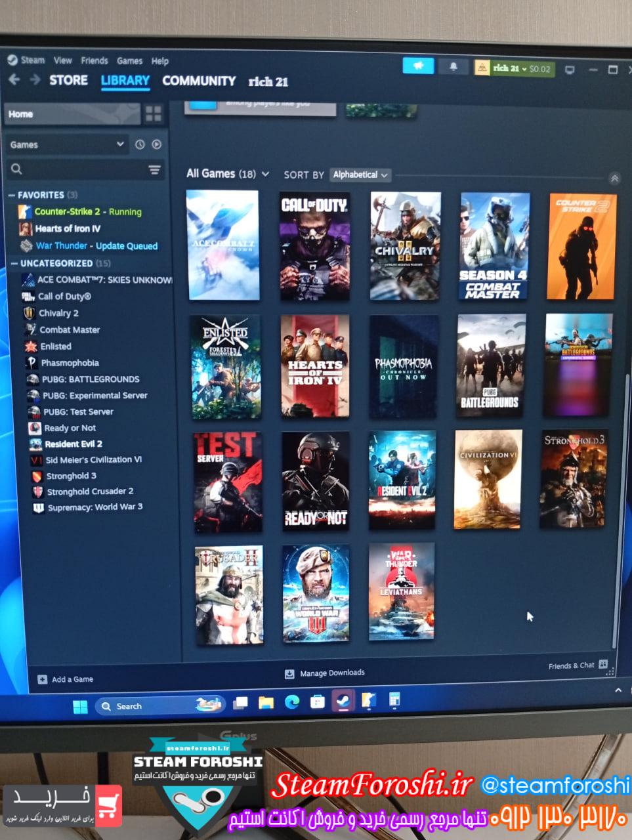Select Phasmophobia in the games list
This screenshot has width=632, height=840.
click(70, 363)
